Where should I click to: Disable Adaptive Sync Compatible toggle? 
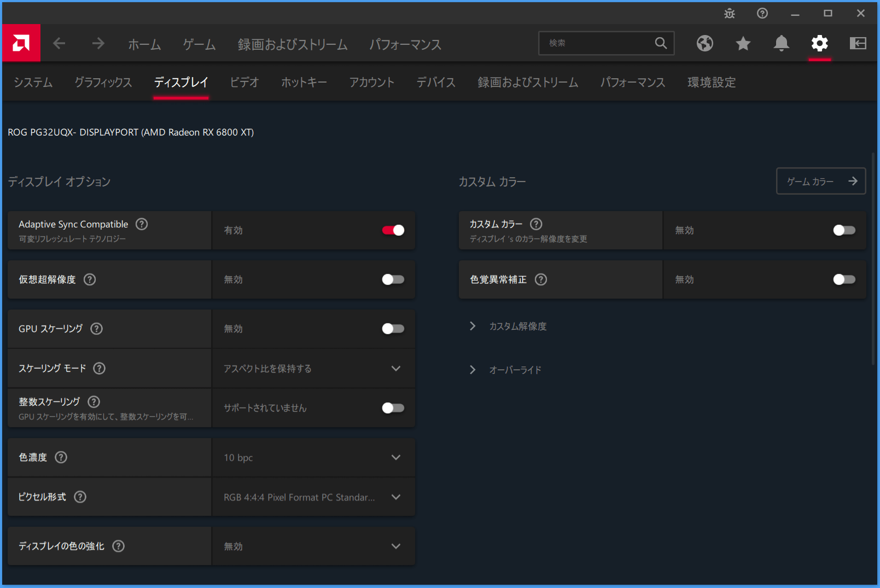coord(393,230)
